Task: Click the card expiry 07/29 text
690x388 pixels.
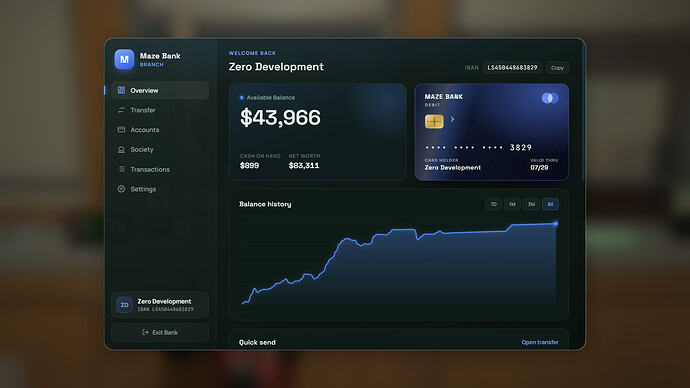Action: point(539,168)
